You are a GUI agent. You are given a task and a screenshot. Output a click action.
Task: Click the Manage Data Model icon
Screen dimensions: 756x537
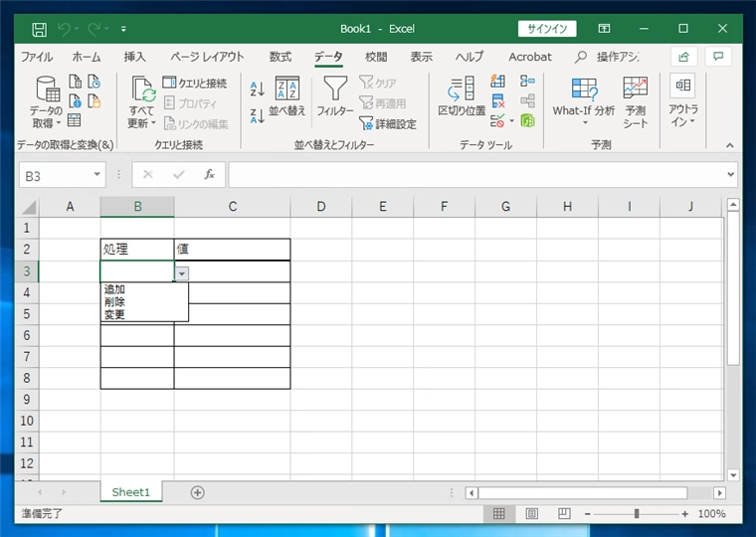point(527,120)
